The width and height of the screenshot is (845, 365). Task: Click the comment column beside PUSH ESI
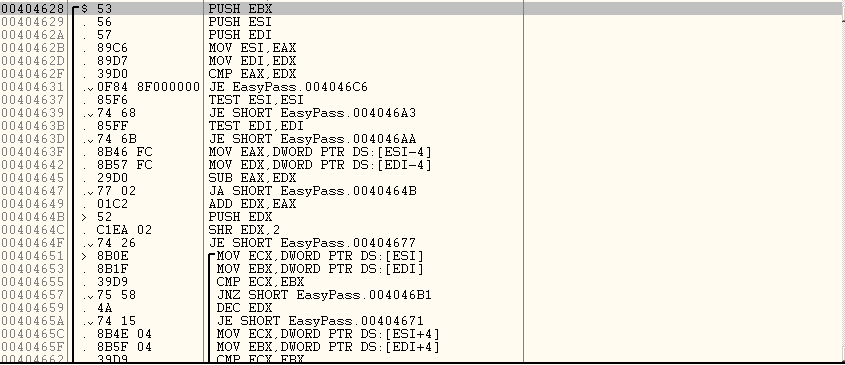683,22
